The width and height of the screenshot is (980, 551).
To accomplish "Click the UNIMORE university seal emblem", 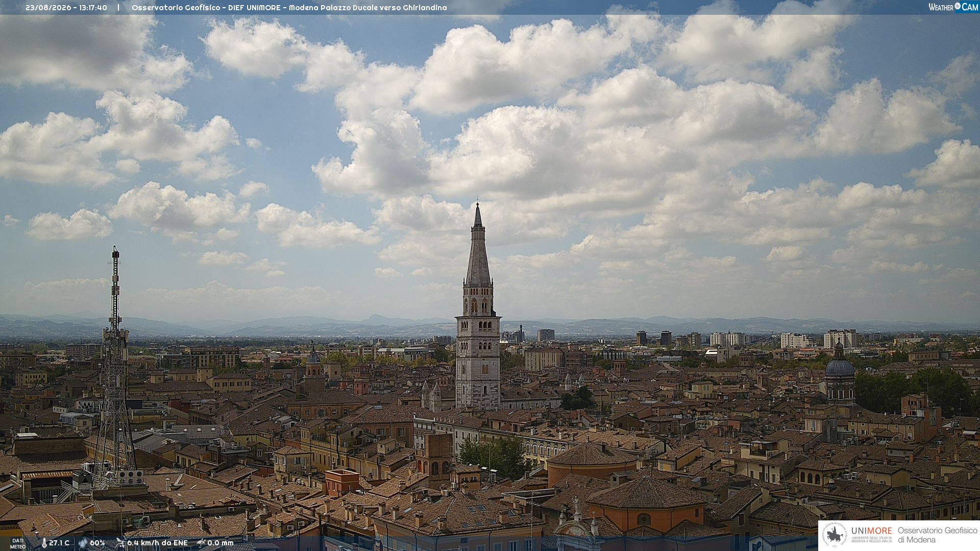I will (835, 535).
